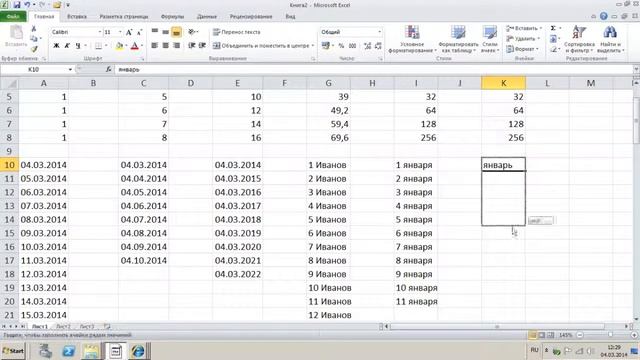
Task: Align text to the top
Action: (155, 32)
